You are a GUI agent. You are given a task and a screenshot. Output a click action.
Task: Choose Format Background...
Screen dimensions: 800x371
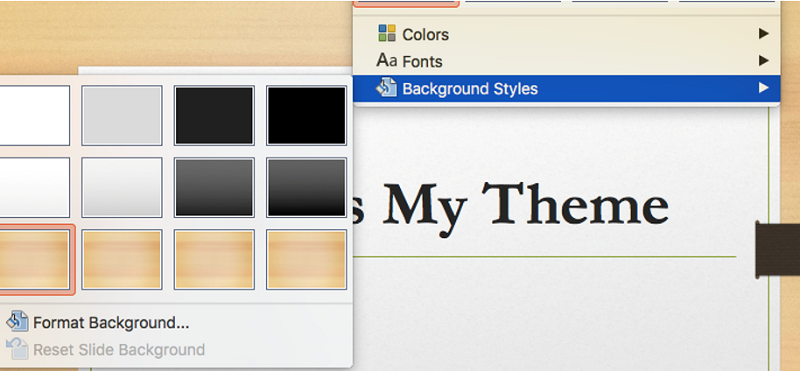coord(111,323)
